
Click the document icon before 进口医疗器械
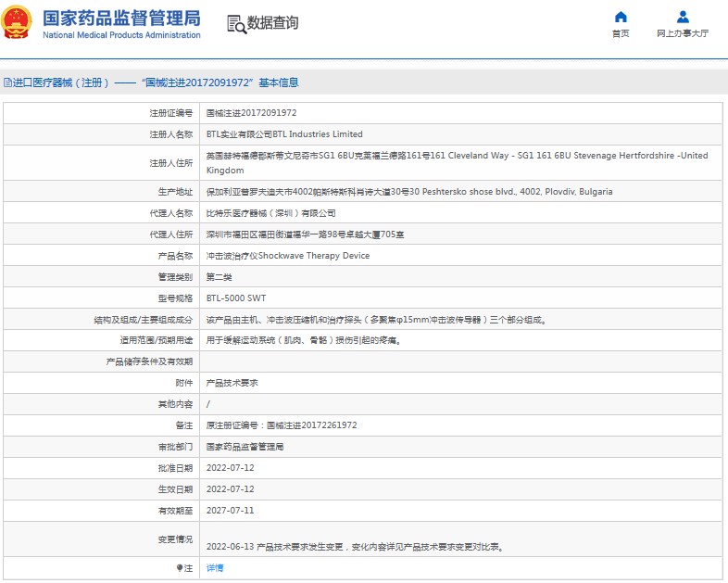click(x=7, y=82)
